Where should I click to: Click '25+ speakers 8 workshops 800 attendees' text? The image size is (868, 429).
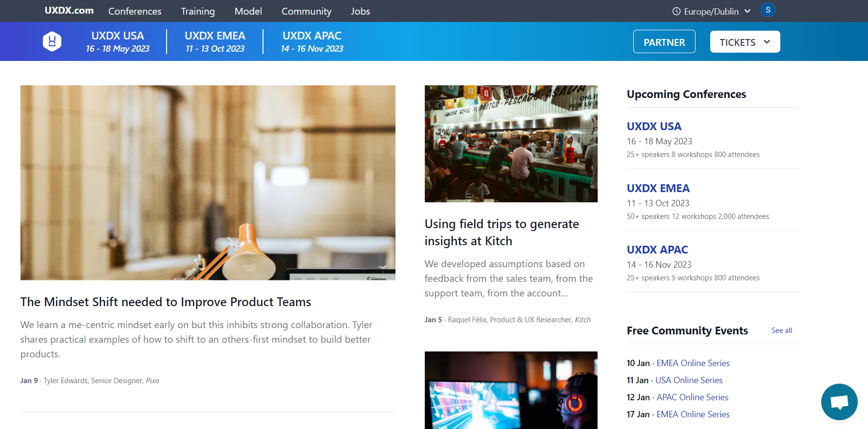click(x=693, y=155)
